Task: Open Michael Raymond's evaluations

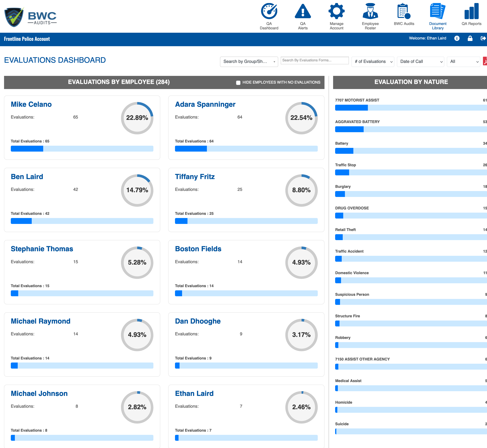Action: pyautogui.click(x=40, y=321)
